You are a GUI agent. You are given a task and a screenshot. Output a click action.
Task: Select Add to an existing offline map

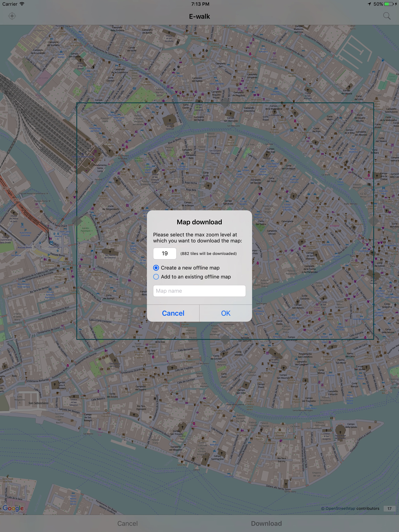192,277
